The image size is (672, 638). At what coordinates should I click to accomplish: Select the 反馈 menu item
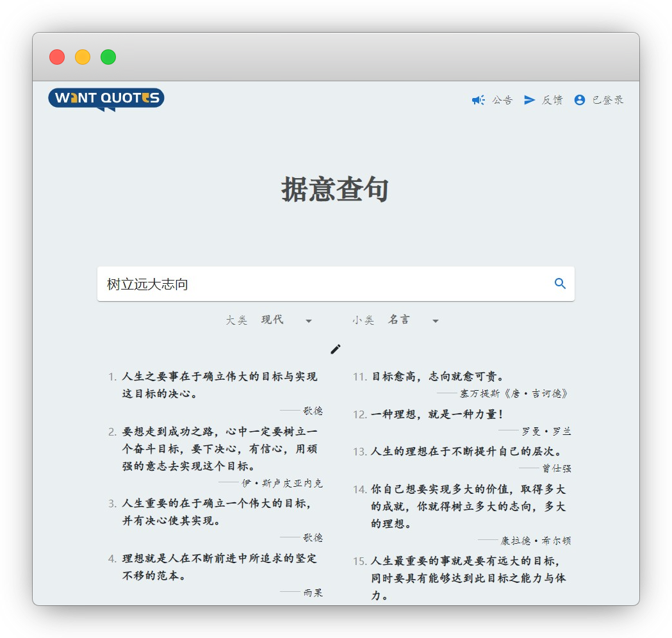pos(552,99)
